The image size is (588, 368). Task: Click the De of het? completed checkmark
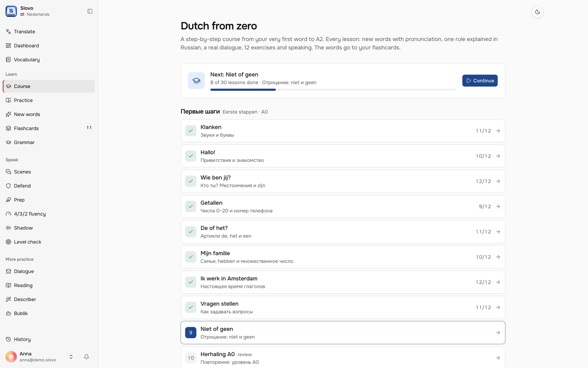[191, 231]
